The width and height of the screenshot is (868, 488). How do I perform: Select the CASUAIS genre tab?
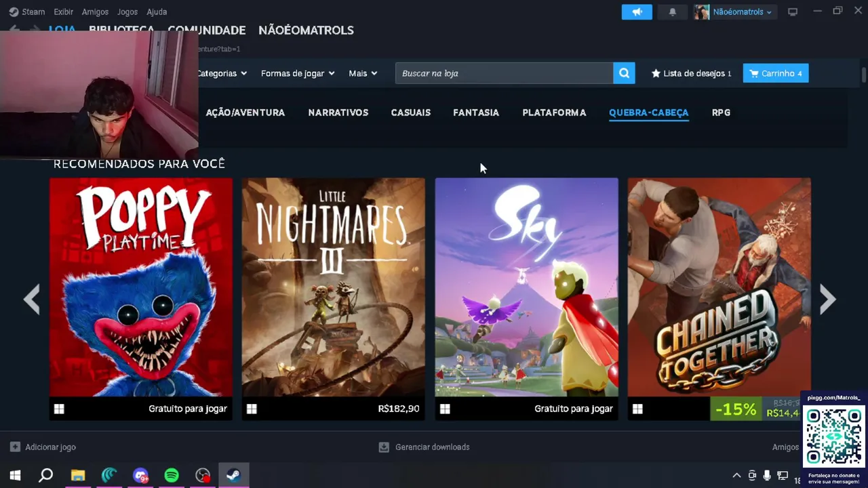point(411,113)
